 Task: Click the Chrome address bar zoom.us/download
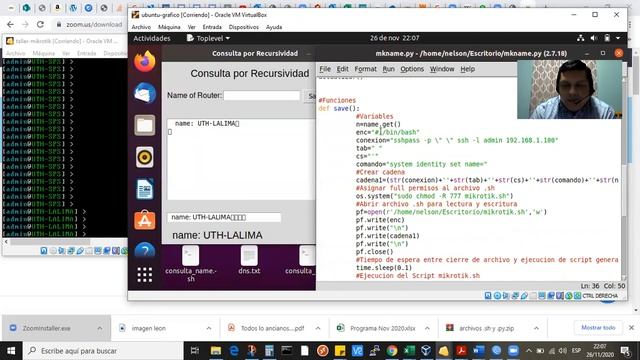[94, 24]
